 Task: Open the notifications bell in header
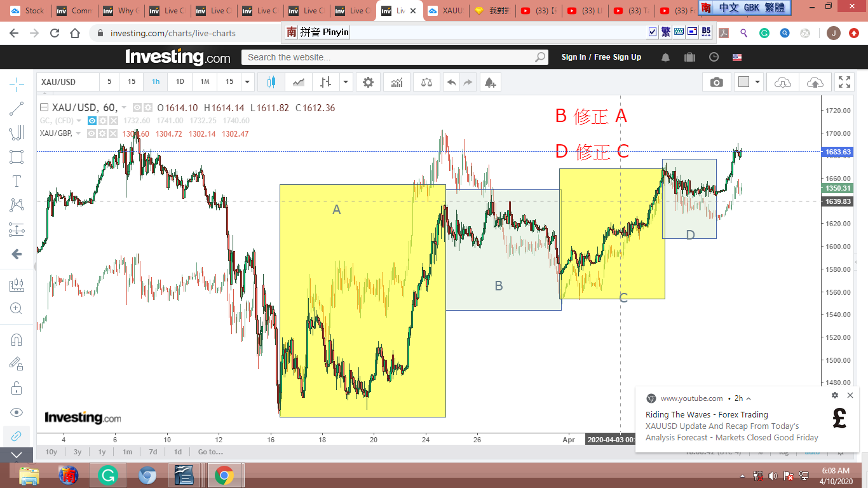point(665,57)
